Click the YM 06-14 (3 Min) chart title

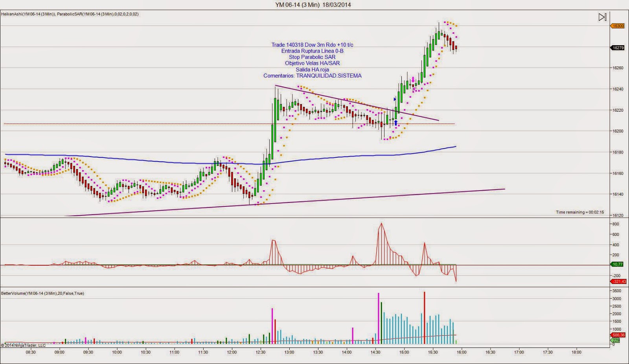tap(313, 5)
